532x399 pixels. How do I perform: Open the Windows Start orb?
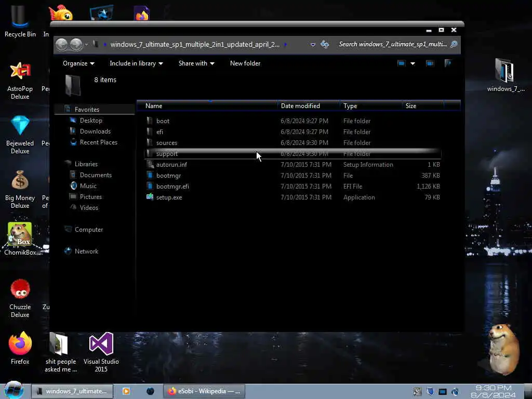click(13, 391)
